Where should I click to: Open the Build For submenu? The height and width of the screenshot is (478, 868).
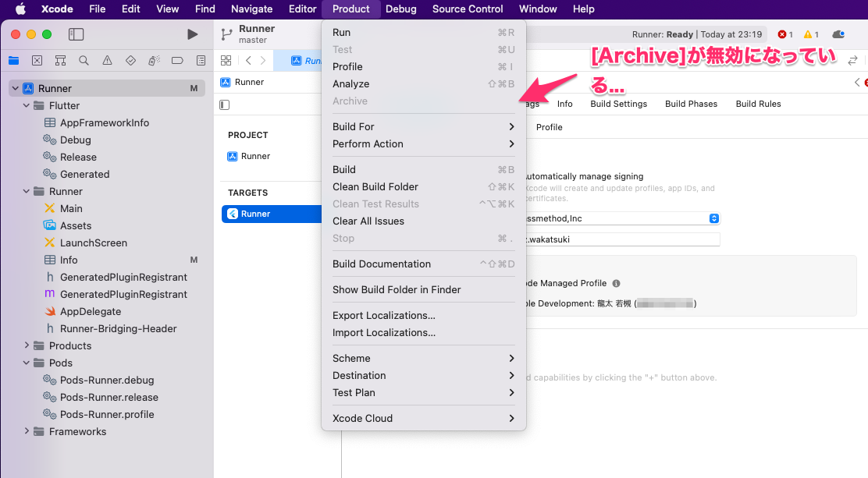[424, 126]
